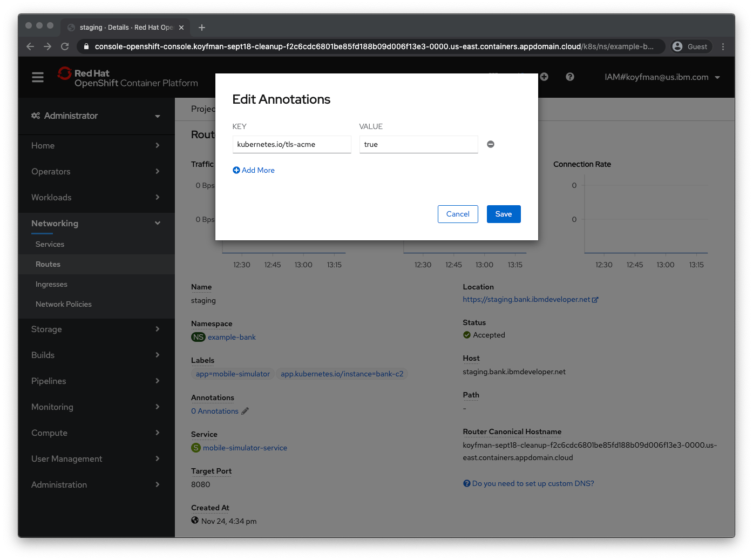This screenshot has height=560, width=753.
Task: Click the question icon beside custom DNS link
Action: point(466,483)
